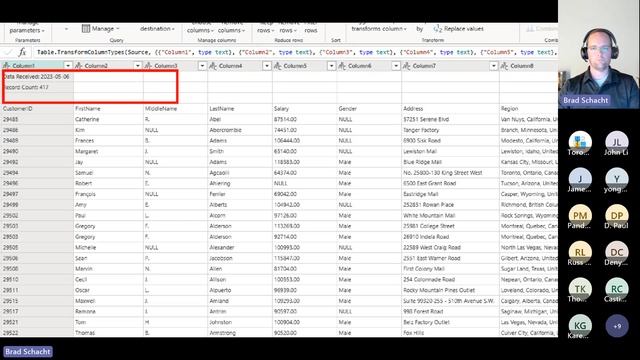640x360 pixels.
Task: Click the J participant avatar
Action: coord(580,179)
